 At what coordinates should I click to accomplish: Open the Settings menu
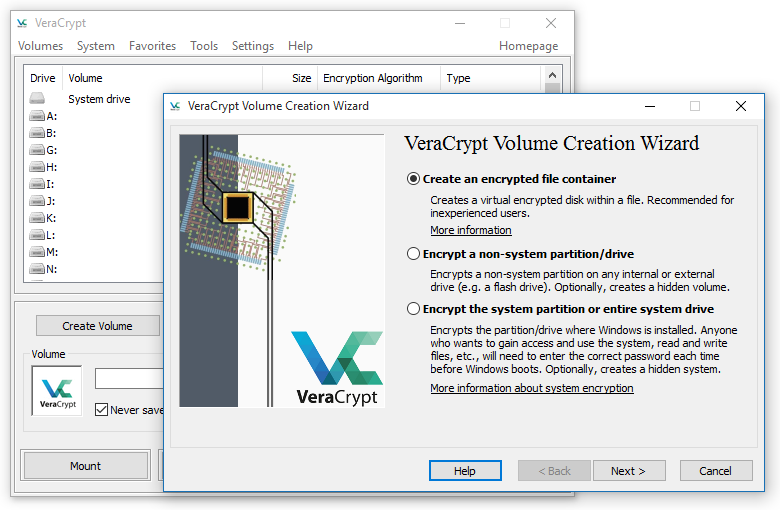pyautogui.click(x=252, y=46)
